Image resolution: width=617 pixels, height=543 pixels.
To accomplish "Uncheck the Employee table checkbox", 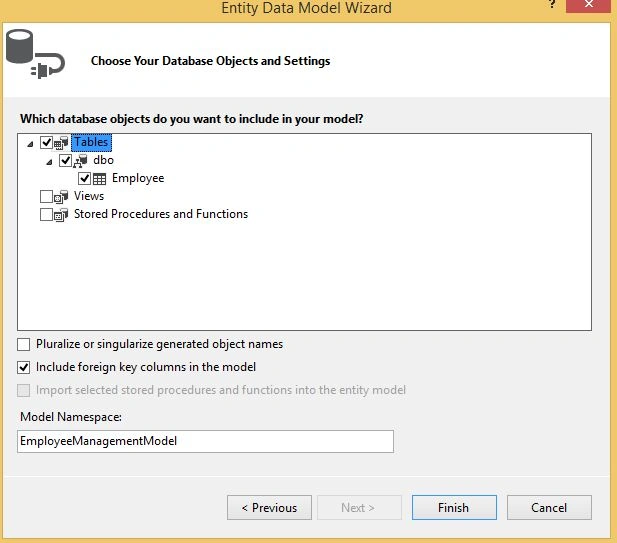I will click(x=84, y=179).
